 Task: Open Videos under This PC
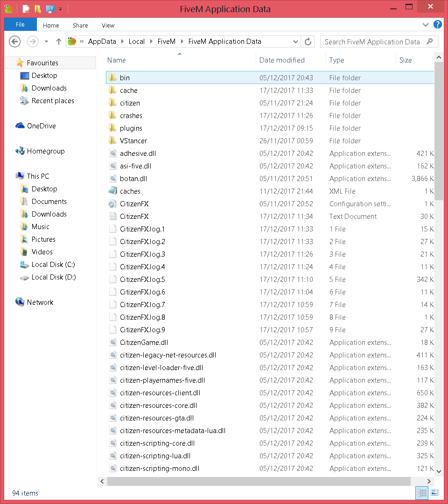[36, 252]
